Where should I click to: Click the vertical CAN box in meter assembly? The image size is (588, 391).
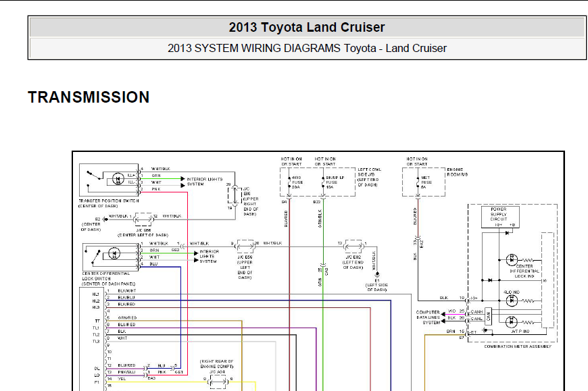tap(488, 317)
